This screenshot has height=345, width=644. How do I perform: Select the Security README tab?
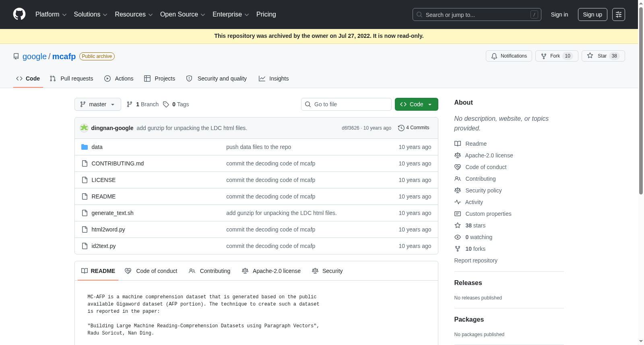[327, 271]
